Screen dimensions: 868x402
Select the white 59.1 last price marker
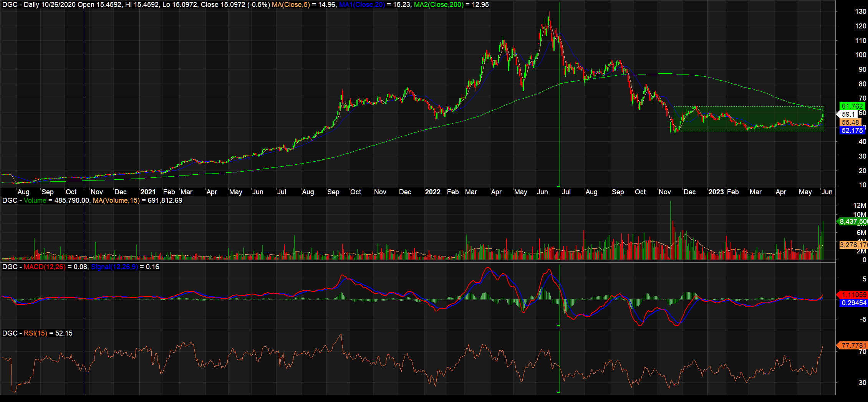pos(848,114)
